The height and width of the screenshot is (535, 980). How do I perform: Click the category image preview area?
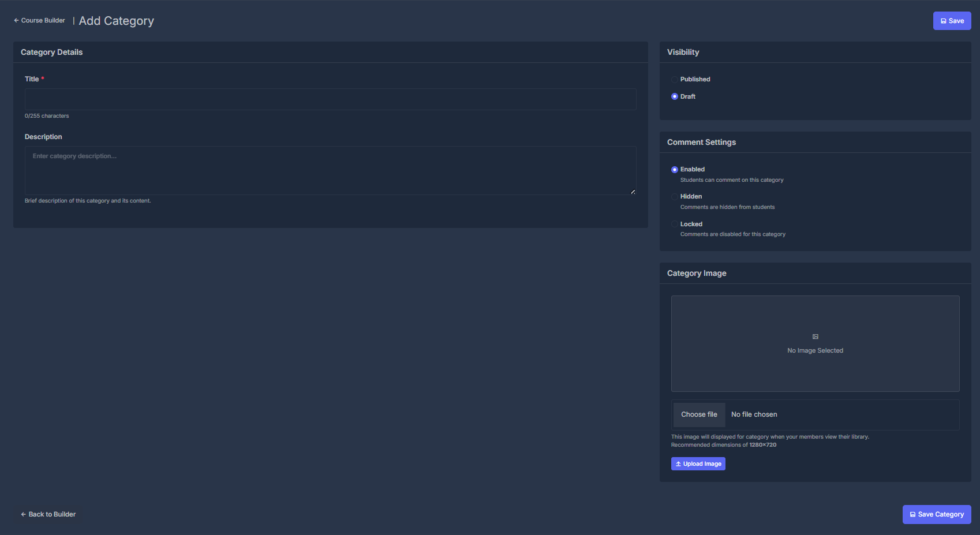point(815,343)
